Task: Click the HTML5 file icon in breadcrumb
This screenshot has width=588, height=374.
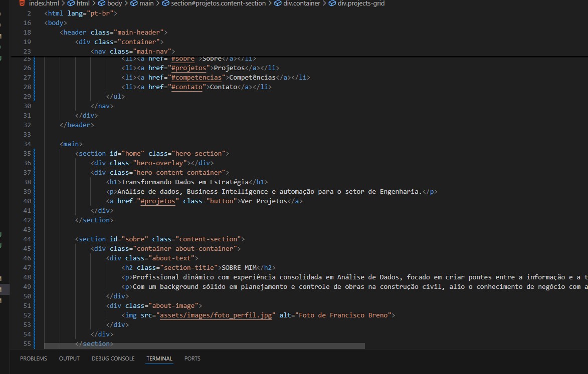Action: point(22,3)
